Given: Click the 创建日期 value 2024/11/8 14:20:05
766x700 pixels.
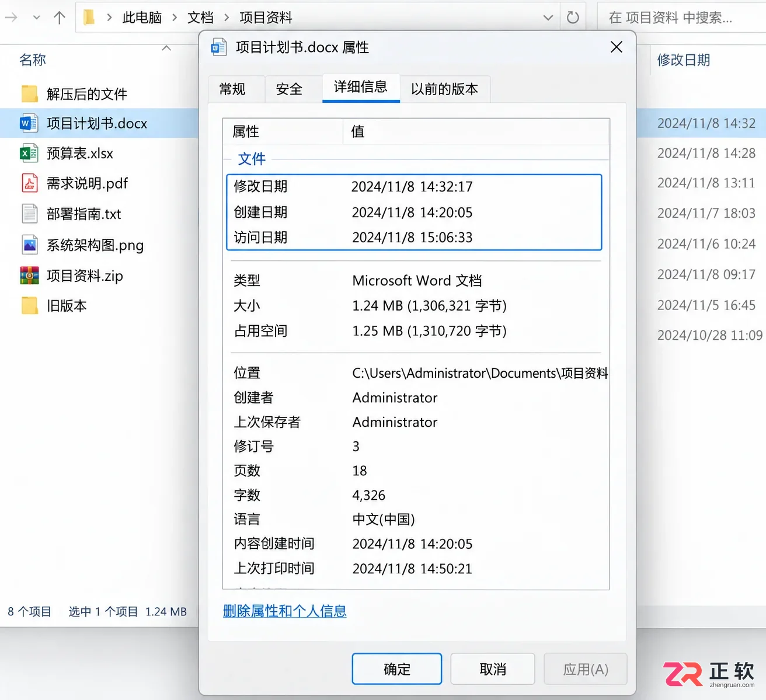Looking at the screenshot, I should point(412,212).
